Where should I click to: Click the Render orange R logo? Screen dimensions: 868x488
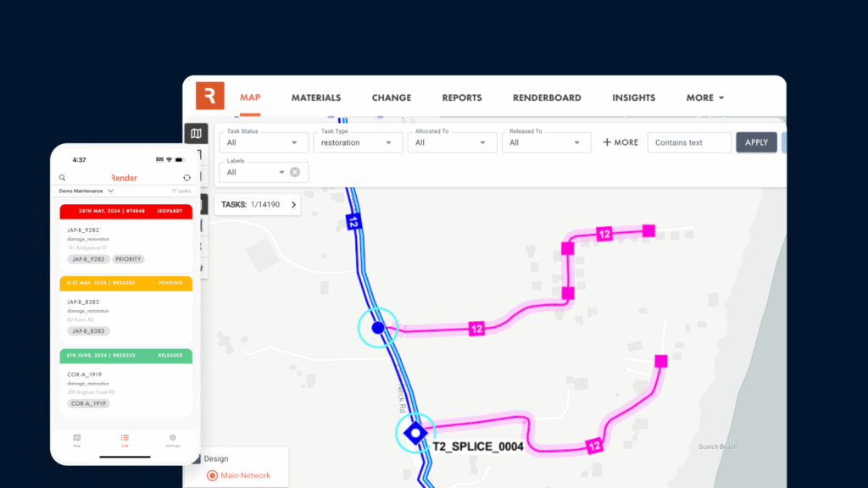click(209, 96)
